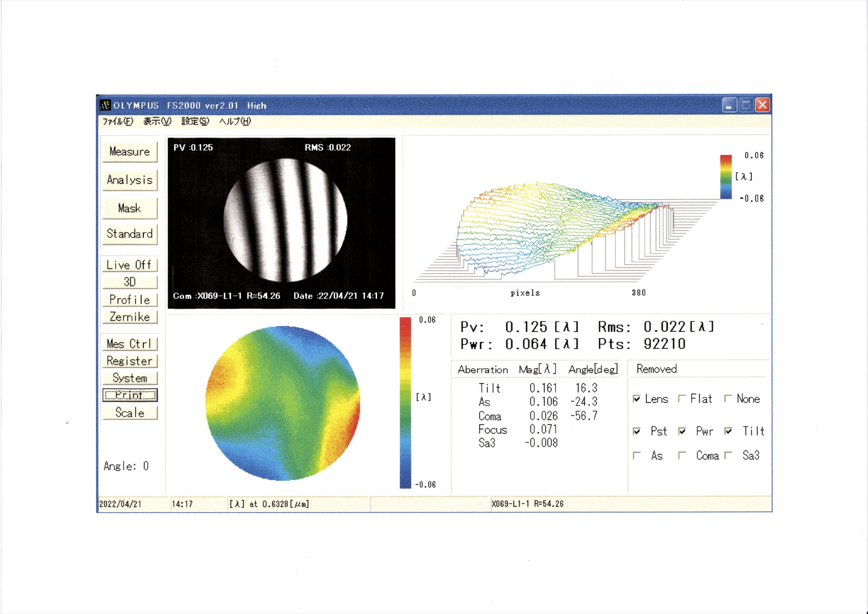
Task: Click the vertical color scale bar beside wavefront map
Action: coord(405,403)
